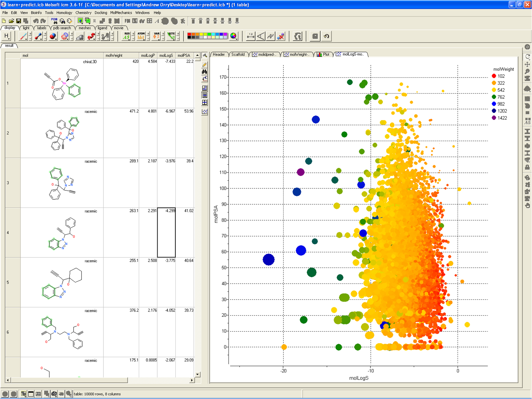The height and width of the screenshot is (399, 532).
Task: Open the color wheel palette dropdown
Action: 233,36
